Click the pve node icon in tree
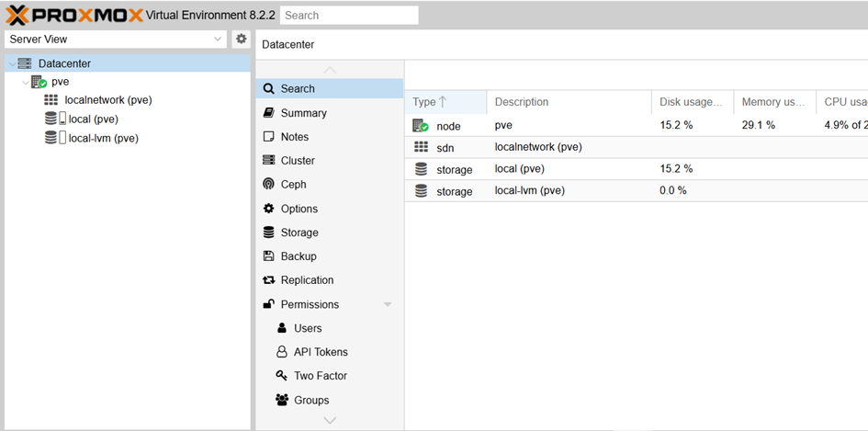The image size is (868, 431). pyautogui.click(x=39, y=82)
